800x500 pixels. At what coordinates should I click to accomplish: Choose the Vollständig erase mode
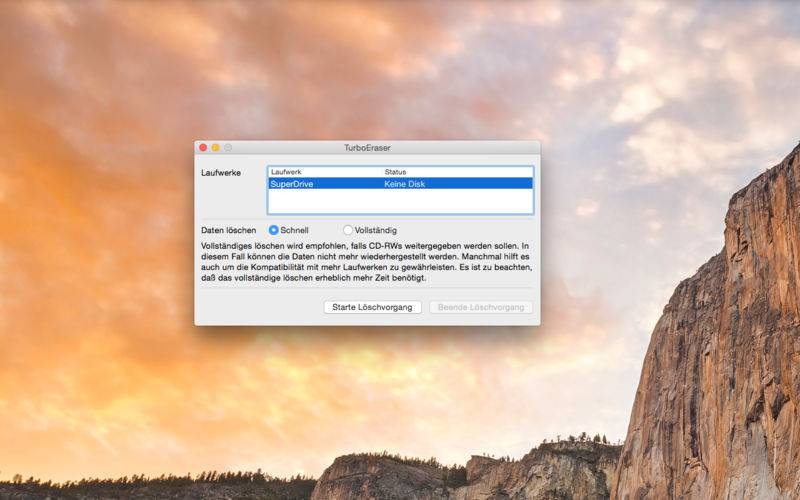pyautogui.click(x=348, y=230)
